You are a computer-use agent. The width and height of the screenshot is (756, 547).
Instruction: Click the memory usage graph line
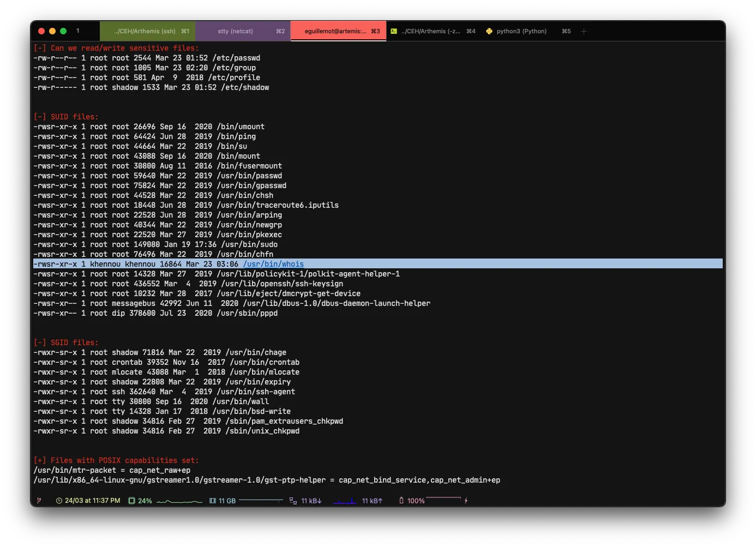pyautogui.click(x=261, y=500)
